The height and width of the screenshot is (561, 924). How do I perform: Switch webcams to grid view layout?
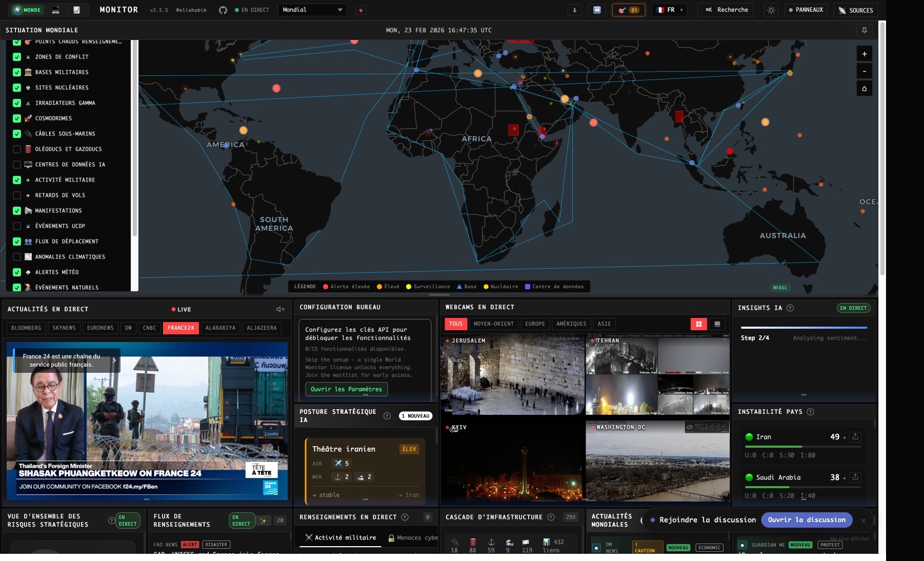(x=698, y=324)
